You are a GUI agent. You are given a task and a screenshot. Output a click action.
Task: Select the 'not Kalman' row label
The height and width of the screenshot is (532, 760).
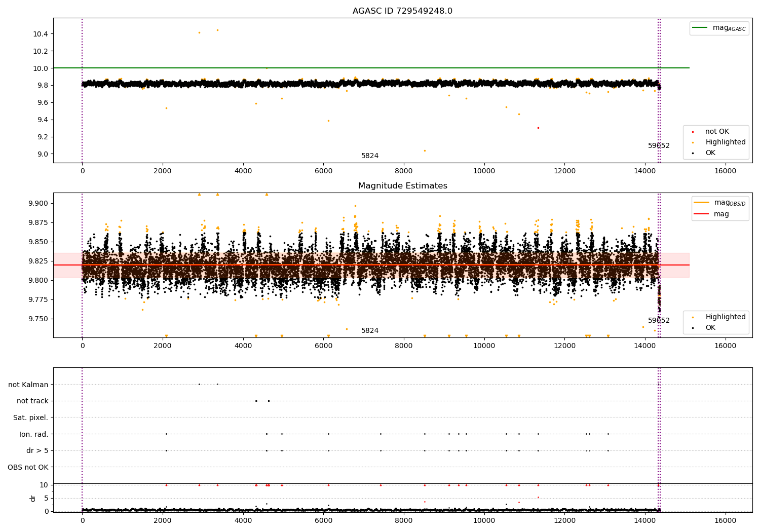click(28, 385)
